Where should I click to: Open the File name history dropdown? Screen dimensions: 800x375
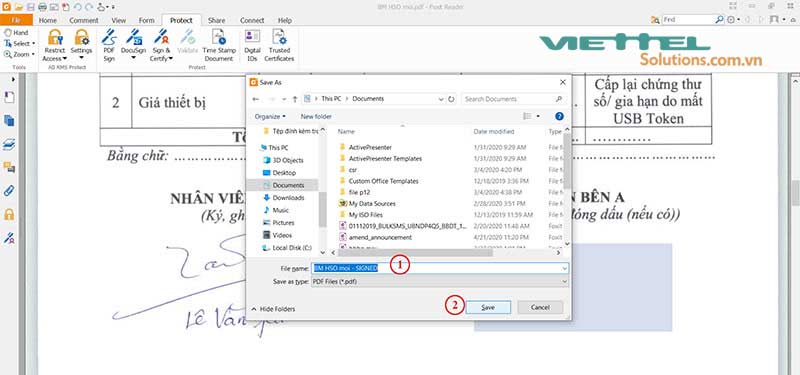564,268
